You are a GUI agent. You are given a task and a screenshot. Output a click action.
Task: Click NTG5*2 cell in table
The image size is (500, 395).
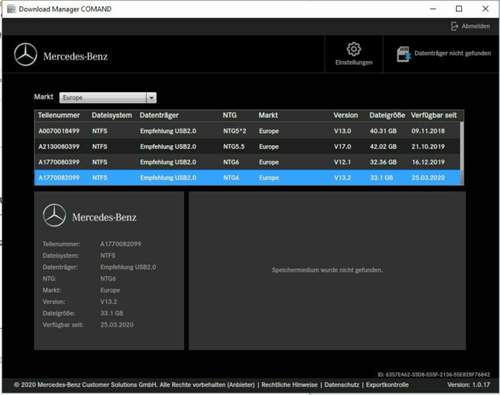tap(235, 131)
